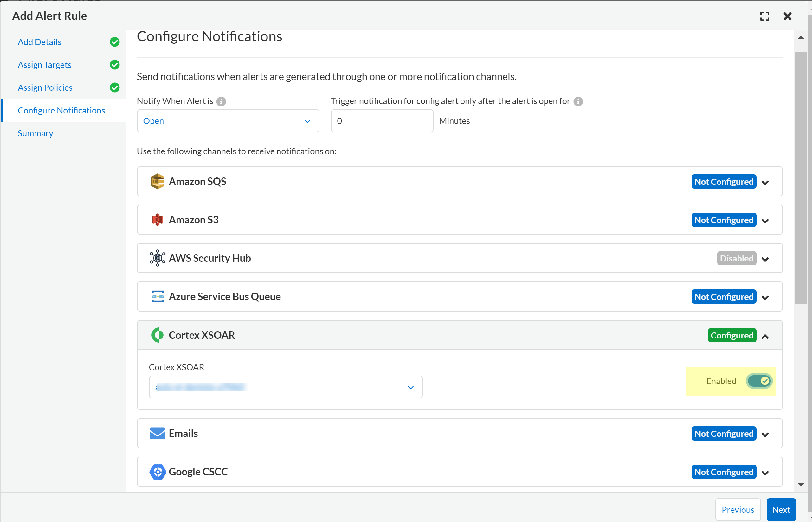This screenshot has height=522, width=812.
Task: Click info icon beside Trigger notification label
Action: 578,101
